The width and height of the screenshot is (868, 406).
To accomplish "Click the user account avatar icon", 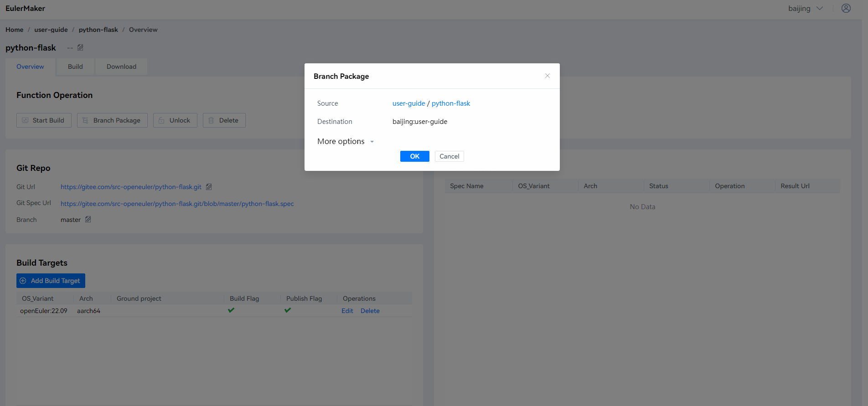I will coord(846,8).
